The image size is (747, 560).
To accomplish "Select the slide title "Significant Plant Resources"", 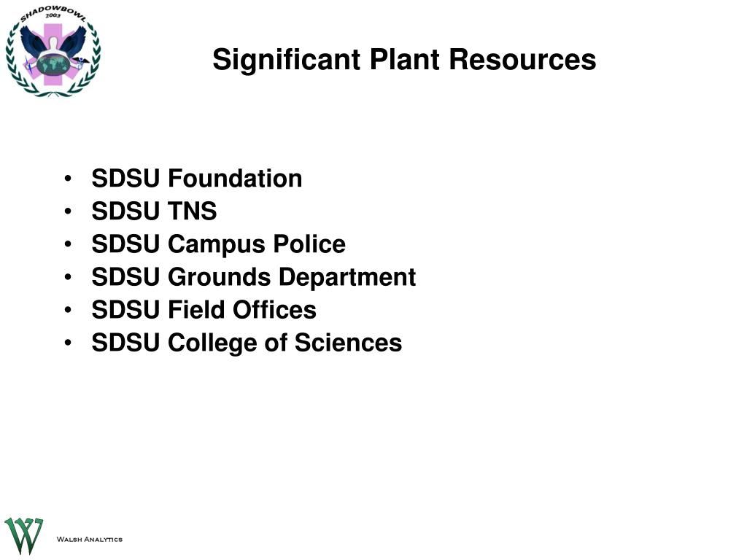I will tap(404, 60).
